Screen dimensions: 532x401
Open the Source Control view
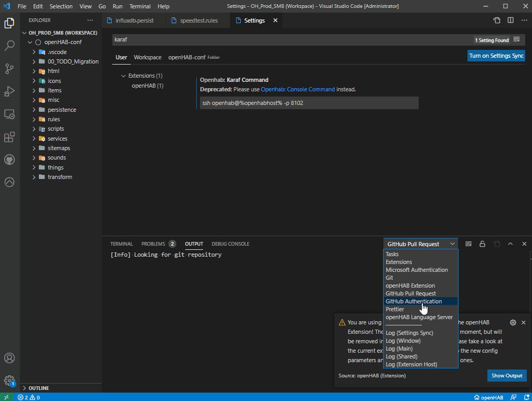[x=9, y=69]
